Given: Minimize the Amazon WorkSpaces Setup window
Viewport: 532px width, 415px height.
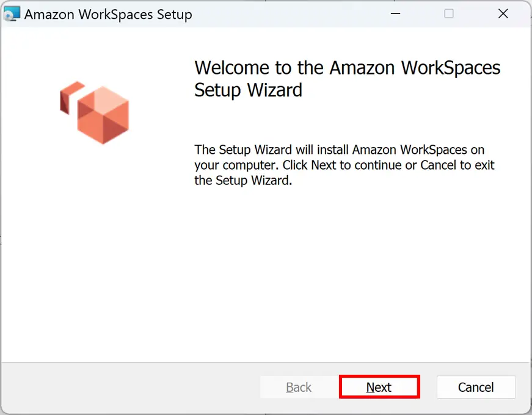Looking at the screenshot, I should tap(395, 13).
